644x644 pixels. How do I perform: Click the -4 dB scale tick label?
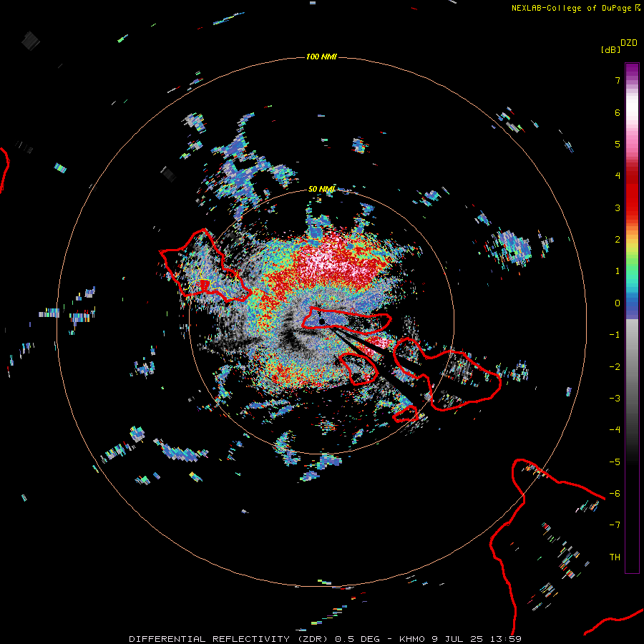tap(615, 430)
